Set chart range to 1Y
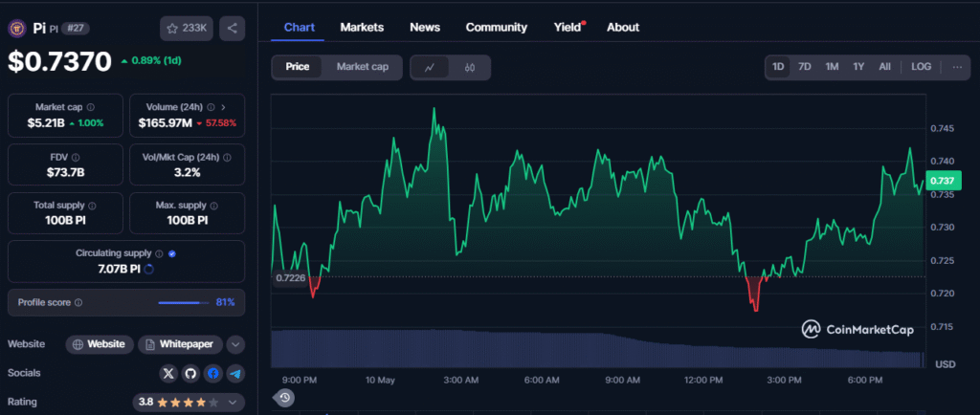 pyautogui.click(x=858, y=67)
